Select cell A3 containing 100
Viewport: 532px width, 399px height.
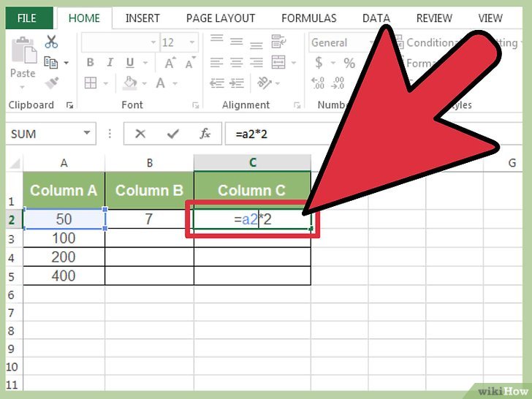tap(64, 237)
